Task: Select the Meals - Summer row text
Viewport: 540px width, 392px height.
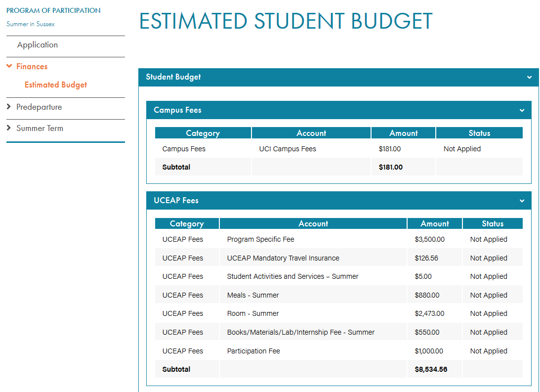Action: coord(253,295)
